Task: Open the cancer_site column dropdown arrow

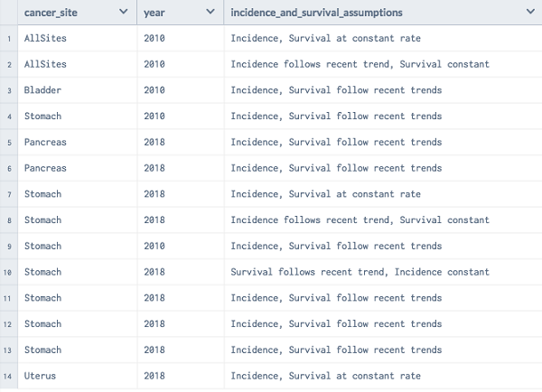Action: [123, 13]
